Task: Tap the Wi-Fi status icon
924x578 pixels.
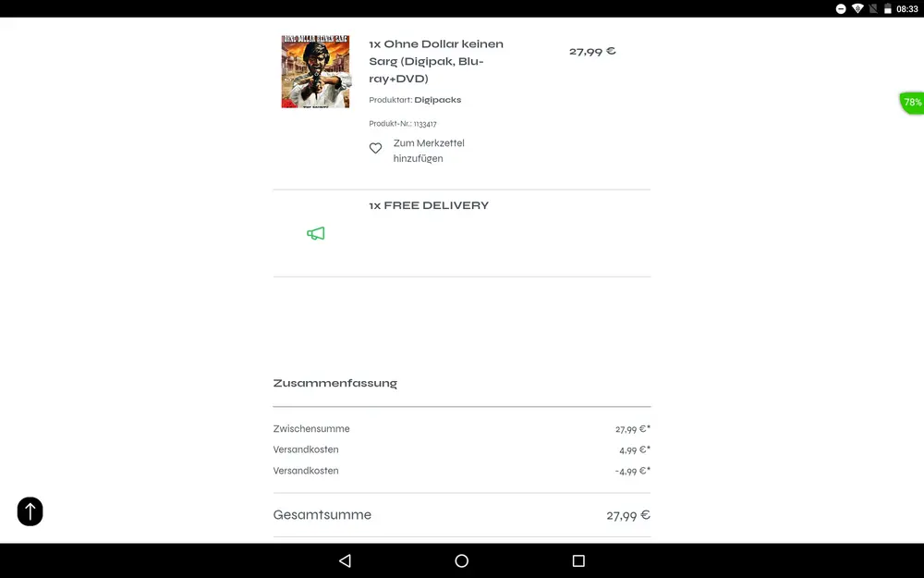Action: tap(857, 9)
